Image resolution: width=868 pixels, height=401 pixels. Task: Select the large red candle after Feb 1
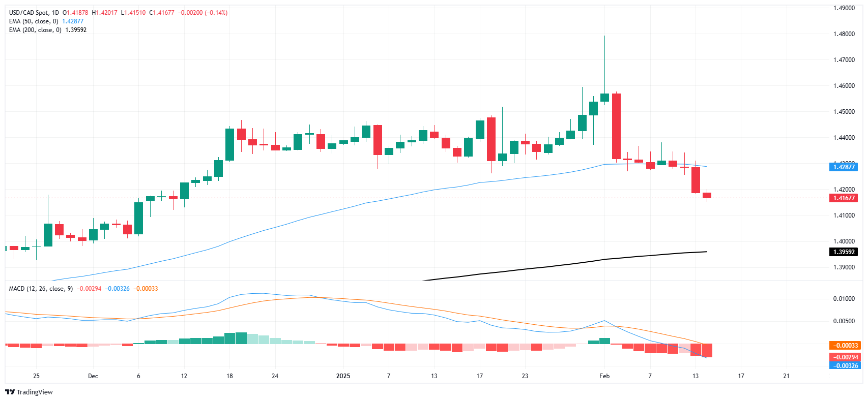(x=616, y=126)
